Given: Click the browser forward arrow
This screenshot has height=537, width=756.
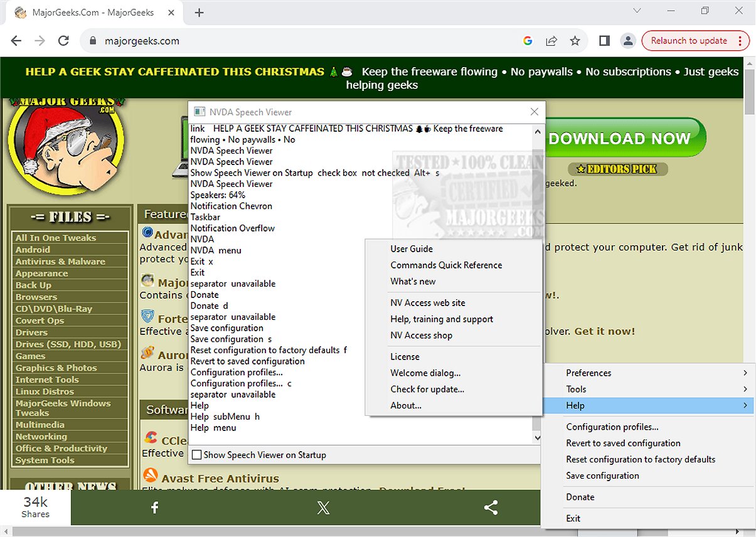Looking at the screenshot, I should [40, 41].
